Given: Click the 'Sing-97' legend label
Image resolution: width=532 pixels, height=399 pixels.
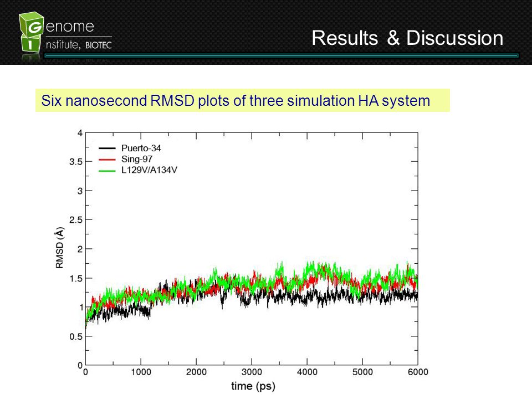Looking at the screenshot, I should coord(137,159).
